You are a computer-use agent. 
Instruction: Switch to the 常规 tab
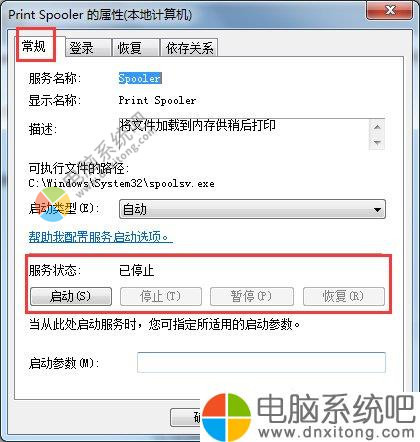coord(36,46)
